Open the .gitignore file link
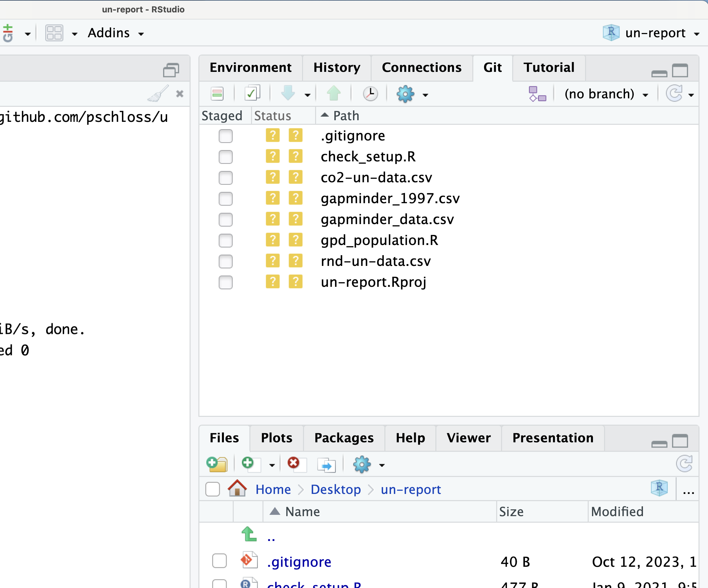 [299, 562]
